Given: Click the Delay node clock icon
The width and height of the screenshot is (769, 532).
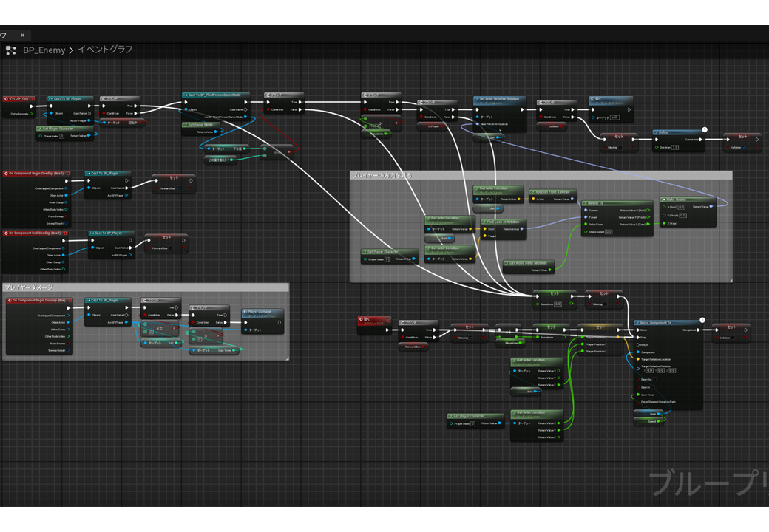Looking at the screenshot, I should click(704, 130).
